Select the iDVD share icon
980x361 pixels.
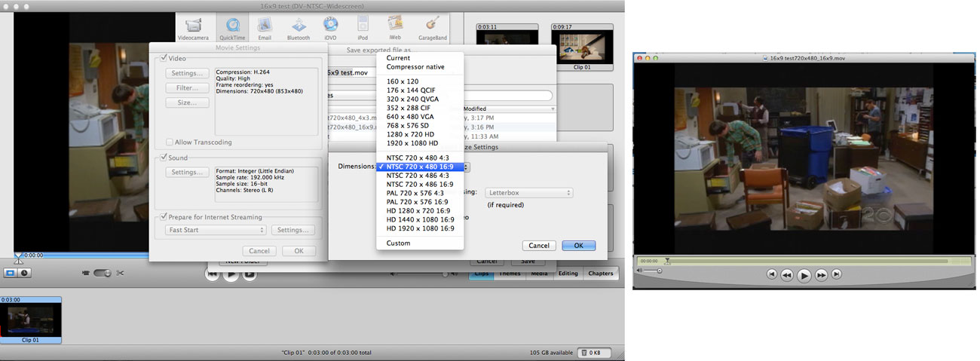point(331,28)
